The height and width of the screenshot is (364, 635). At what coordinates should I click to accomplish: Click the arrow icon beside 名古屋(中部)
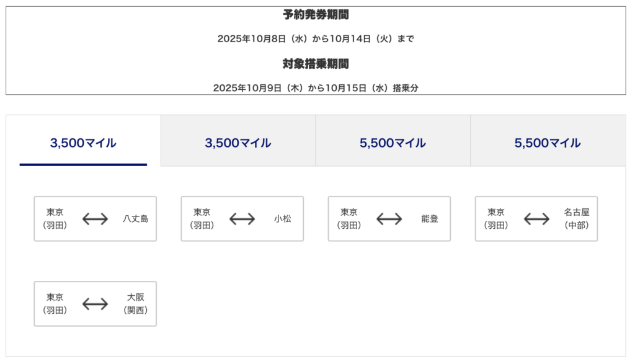tap(536, 219)
